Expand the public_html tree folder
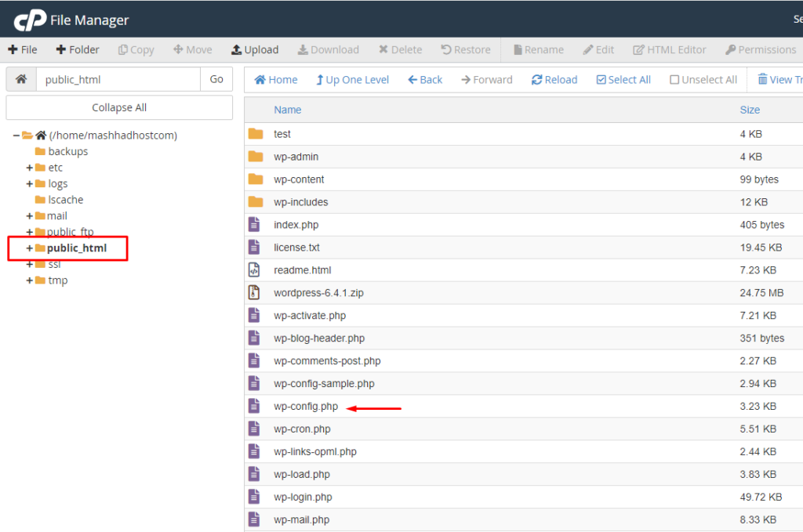This screenshot has width=803, height=532. [x=30, y=248]
